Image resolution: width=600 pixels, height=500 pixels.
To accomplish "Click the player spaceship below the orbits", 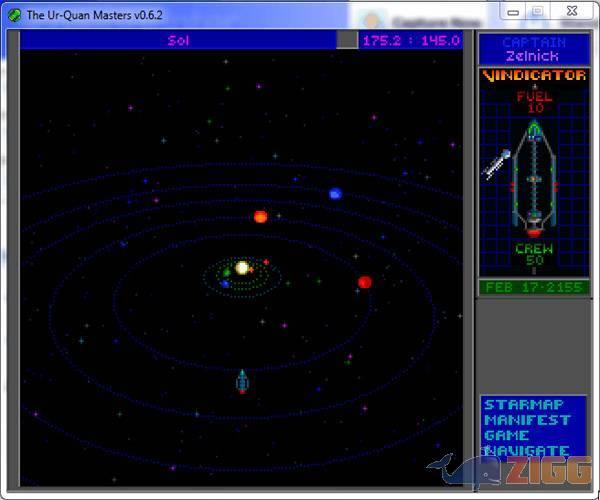I will [241, 380].
